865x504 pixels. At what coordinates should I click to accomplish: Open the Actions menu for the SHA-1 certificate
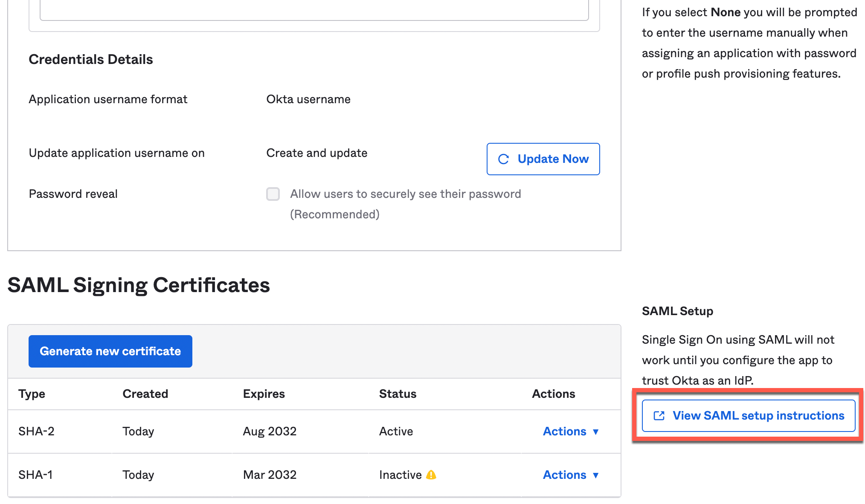(x=565, y=475)
